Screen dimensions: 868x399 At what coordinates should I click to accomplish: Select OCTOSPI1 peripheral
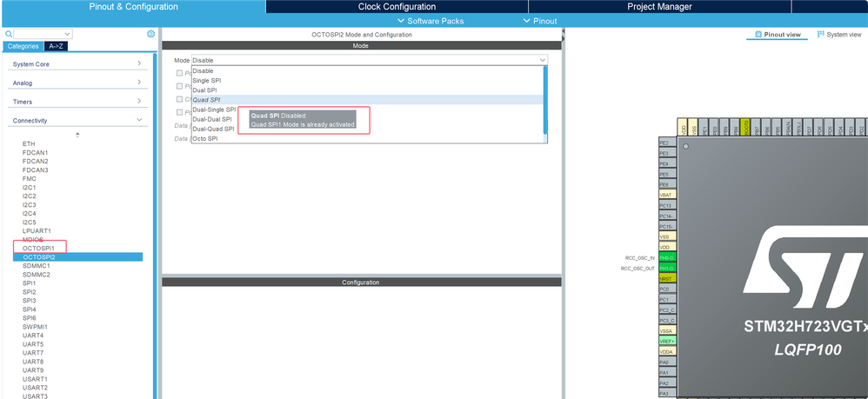point(39,249)
